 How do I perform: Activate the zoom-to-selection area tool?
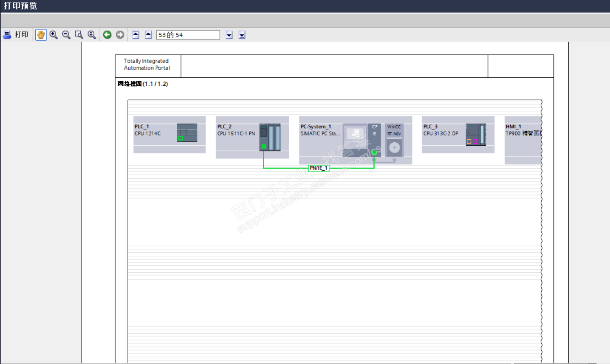point(79,35)
